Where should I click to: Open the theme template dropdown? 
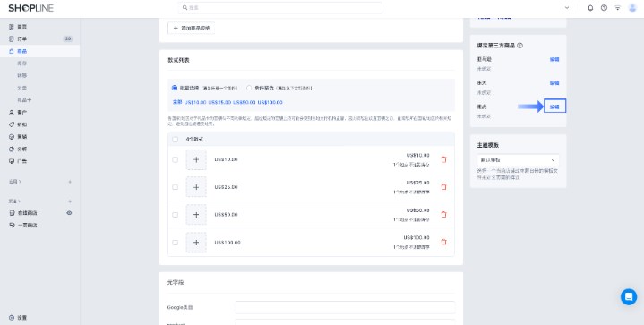click(x=518, y=160)
